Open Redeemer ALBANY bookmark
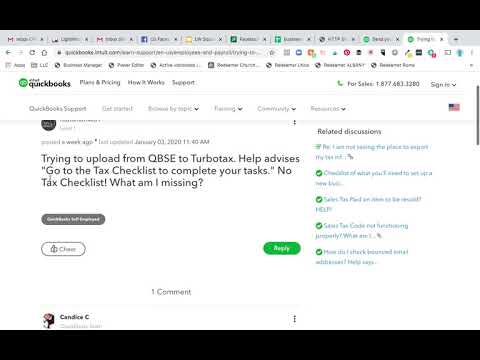This screenshot has height=360, width=480. point(340,65)
